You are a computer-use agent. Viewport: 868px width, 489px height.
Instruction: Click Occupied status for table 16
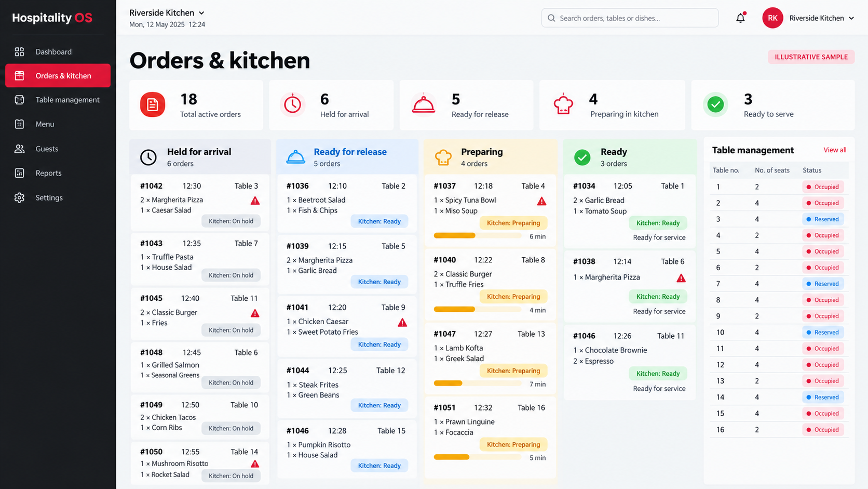[x=823, y=430]
